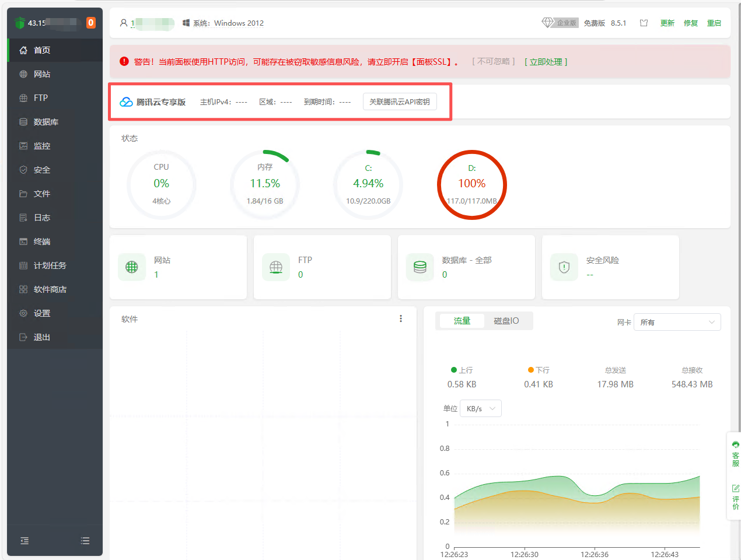This screenshot has width=741, height=560.
Task: Click the orange notification badge
Action: 91,23
